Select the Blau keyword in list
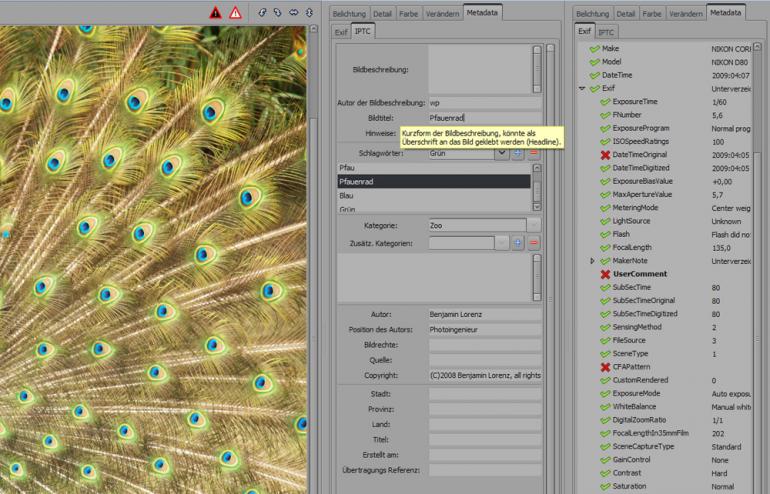The width and height of the screenshot is (770, 494). [434, 195]
